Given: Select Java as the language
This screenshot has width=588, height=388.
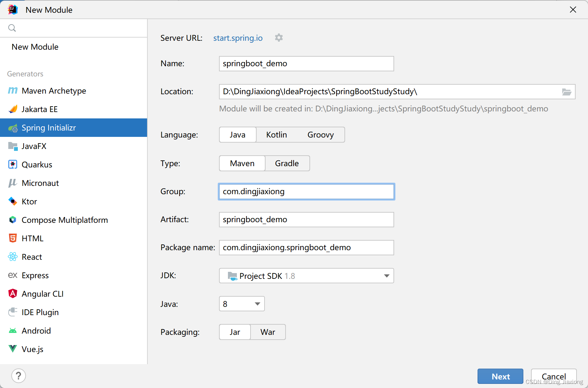Looking at the screenshot, I should tap(237, 135).
